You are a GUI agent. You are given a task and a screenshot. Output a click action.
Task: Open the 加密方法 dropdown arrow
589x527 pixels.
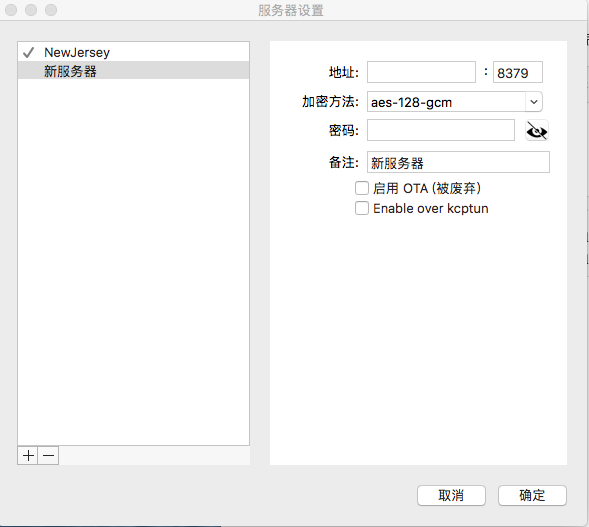[x=534, y=102]
